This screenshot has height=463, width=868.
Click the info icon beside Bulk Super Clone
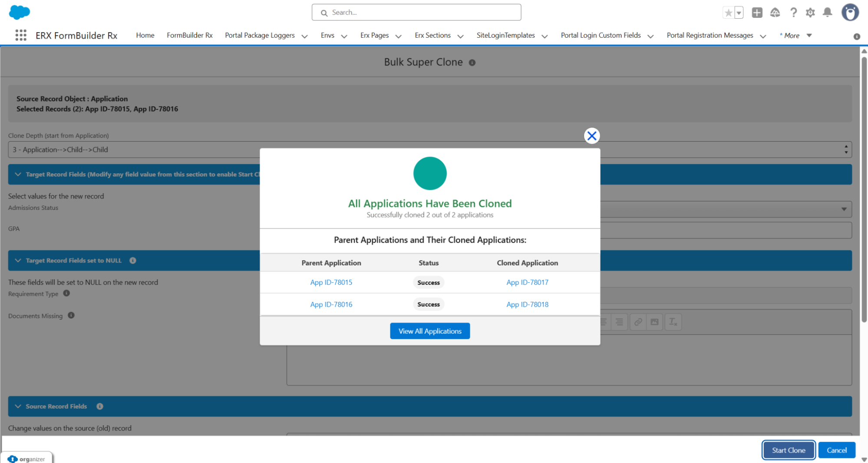point(472,63)
